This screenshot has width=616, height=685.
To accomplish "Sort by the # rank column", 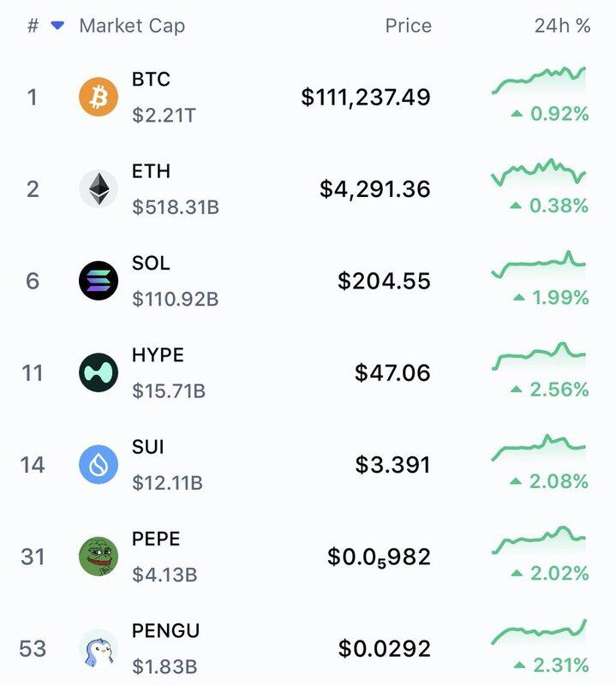I will click(33, 26).
